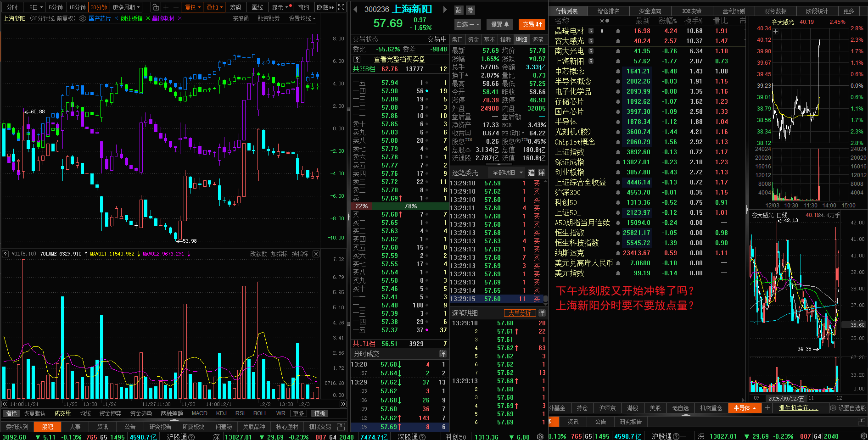The image size is (868, 440).
Task: Add a watchlist group with plus icon
Action: coord(767,408)
